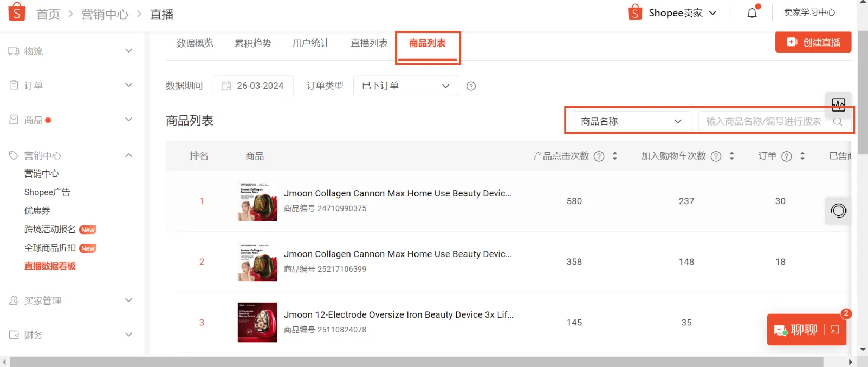Open the data monitor floating icon
The image size is (868, 367).
click(838, 104)
